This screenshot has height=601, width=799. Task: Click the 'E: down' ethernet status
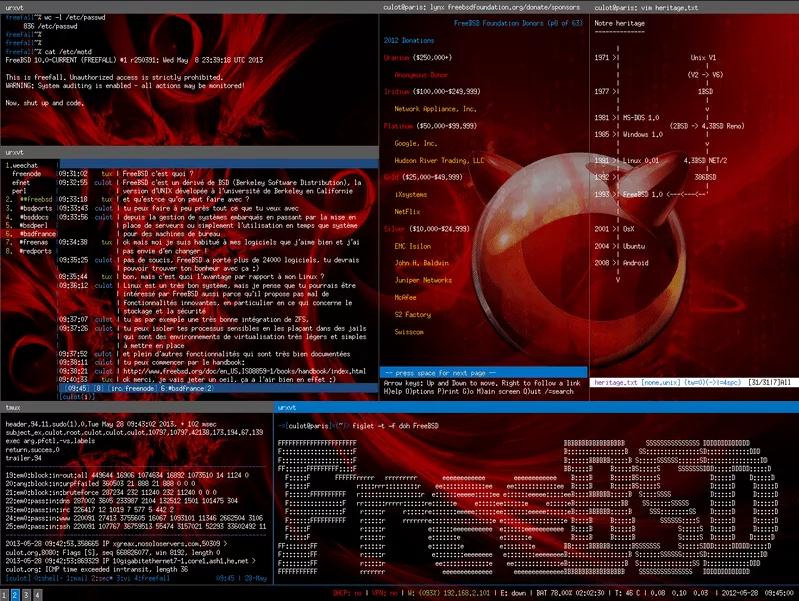pyautogui.click(x=513, y=593)
